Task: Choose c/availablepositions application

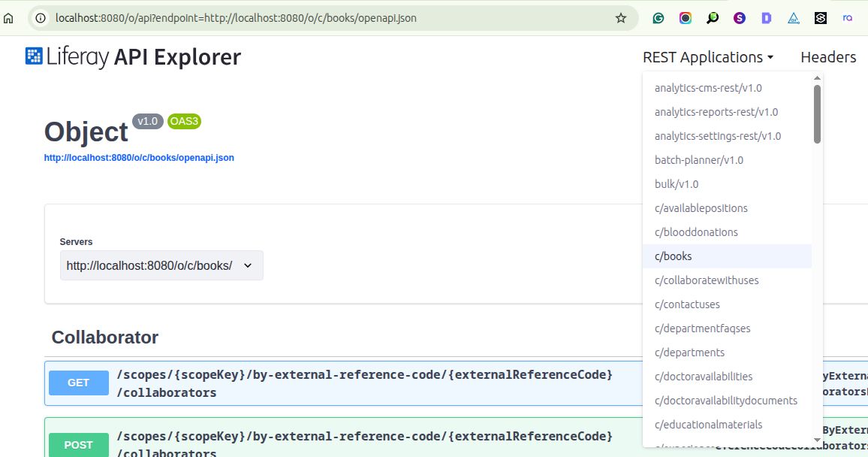Action: pyautogui.click(x=727, y=208)
